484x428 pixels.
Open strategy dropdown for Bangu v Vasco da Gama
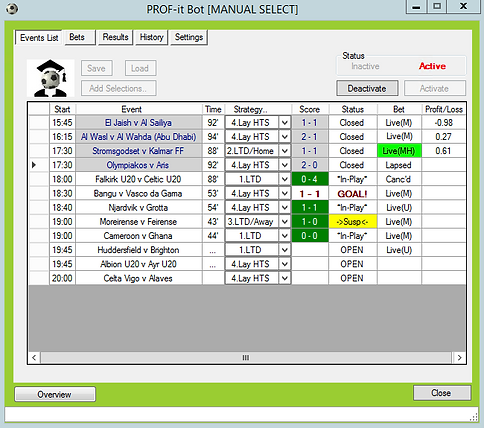pos(284,193)
